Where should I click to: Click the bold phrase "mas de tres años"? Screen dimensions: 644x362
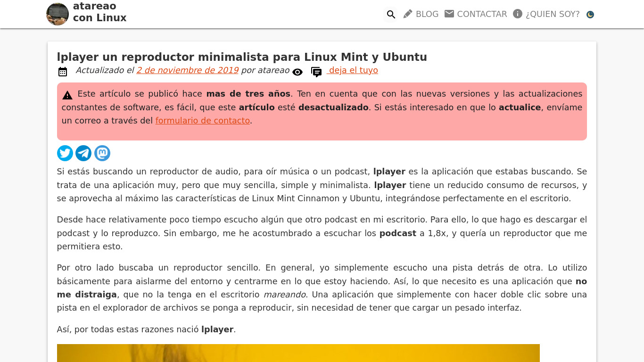tap(248, 94)
